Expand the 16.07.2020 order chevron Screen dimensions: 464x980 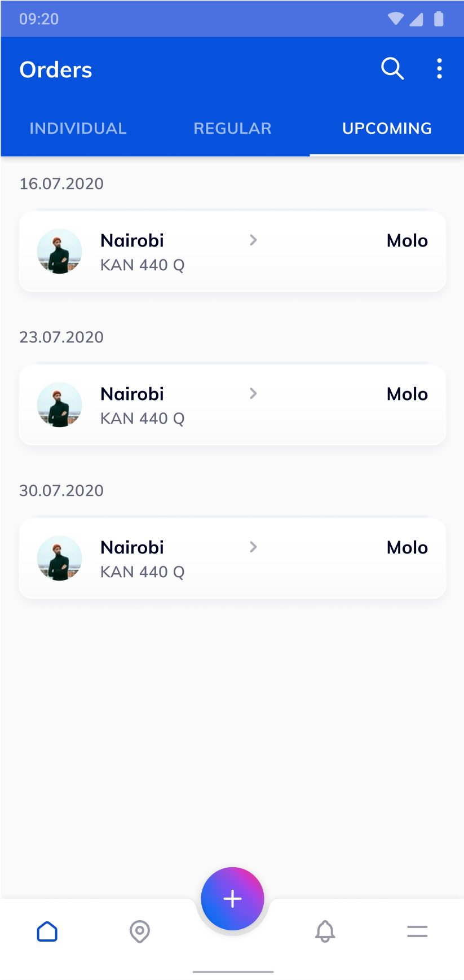(x=253, y=240)
